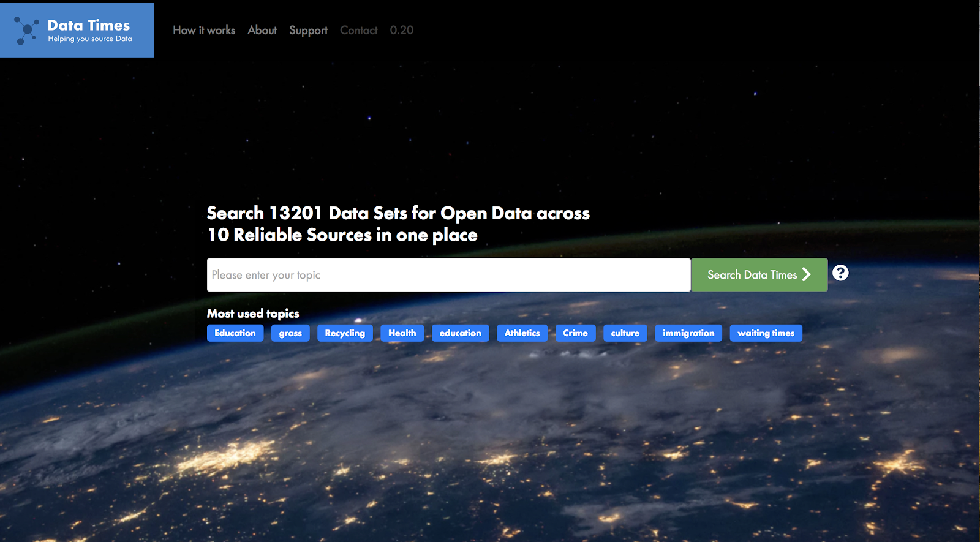Focus the topic search input field

(449, 275)
